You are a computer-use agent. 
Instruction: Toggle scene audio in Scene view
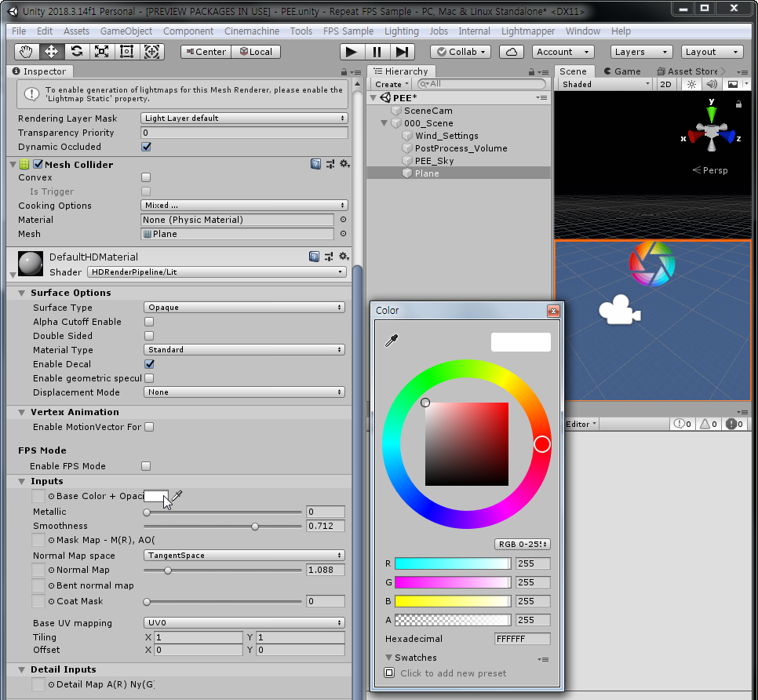point(712,84)
